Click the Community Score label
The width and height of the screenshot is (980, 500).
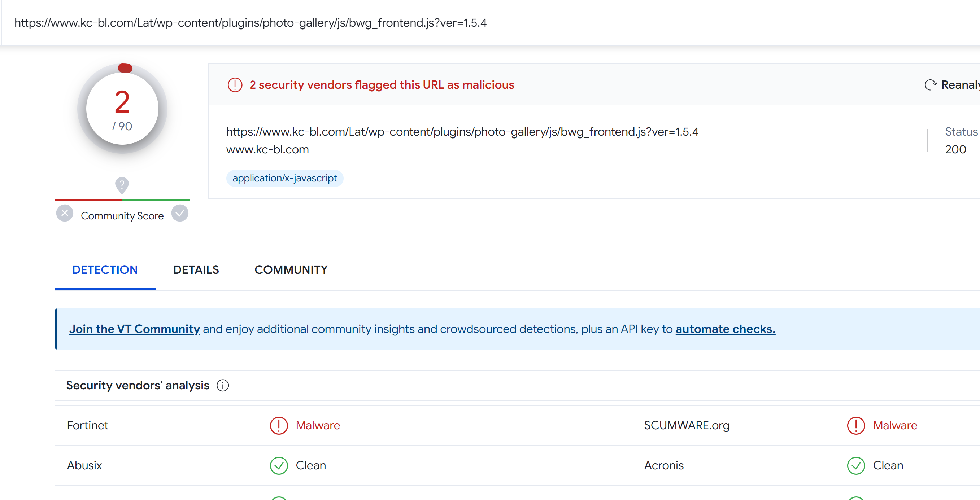[x=122, y=216]
